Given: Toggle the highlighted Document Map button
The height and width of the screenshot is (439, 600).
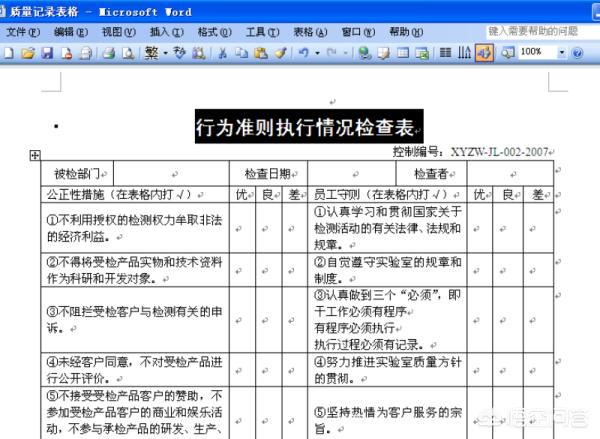Looking at the screenshot, I should coord(484,53).
